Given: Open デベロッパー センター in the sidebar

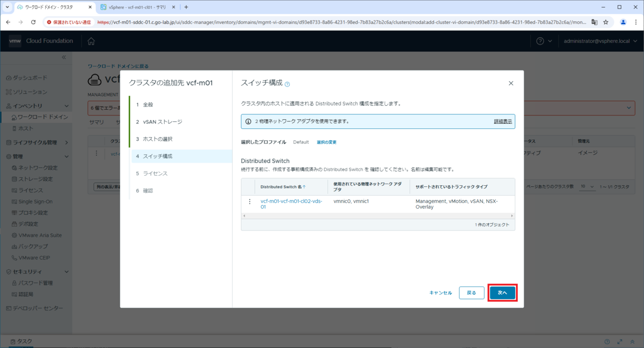Looking at the screenshot, I should pos(34,308).
